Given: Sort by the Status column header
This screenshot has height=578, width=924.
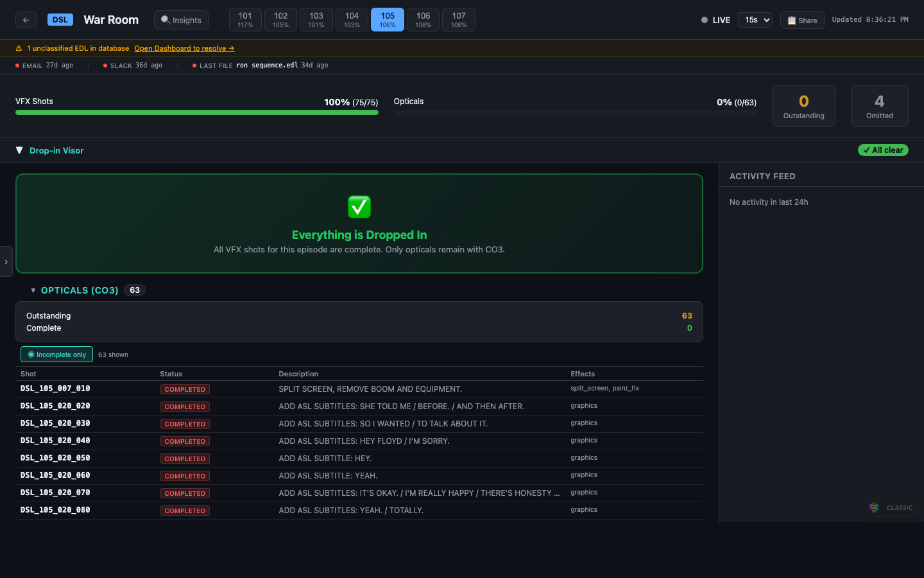Looking at the screenshot, I should click(x=171, y=374).
